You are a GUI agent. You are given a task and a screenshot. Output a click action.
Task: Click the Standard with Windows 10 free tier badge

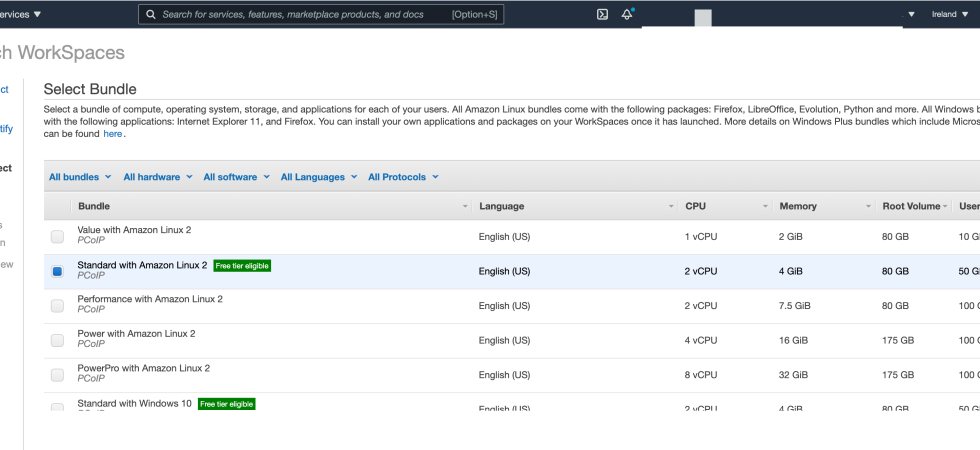(227, 404)
